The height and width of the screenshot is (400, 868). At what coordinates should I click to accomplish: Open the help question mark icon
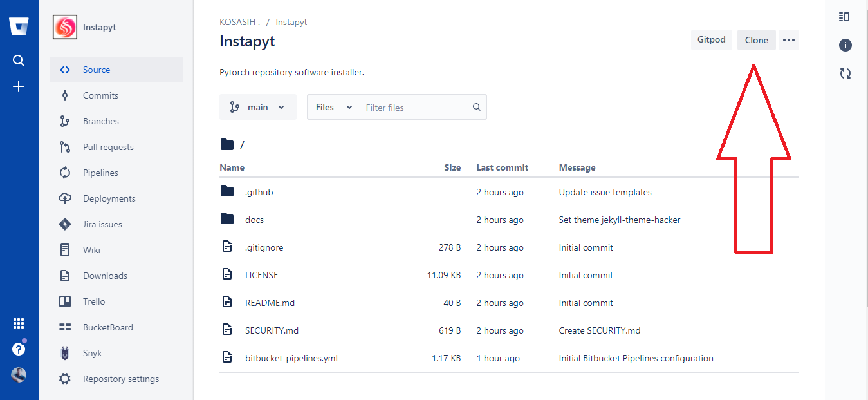[19, 349]
